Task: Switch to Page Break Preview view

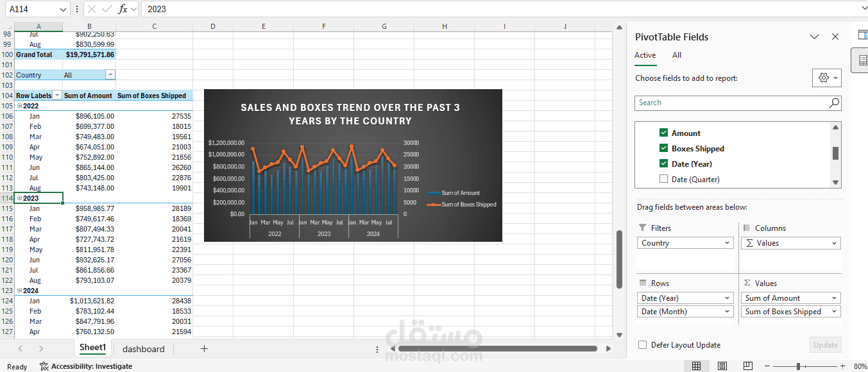Action: point(748,366)
